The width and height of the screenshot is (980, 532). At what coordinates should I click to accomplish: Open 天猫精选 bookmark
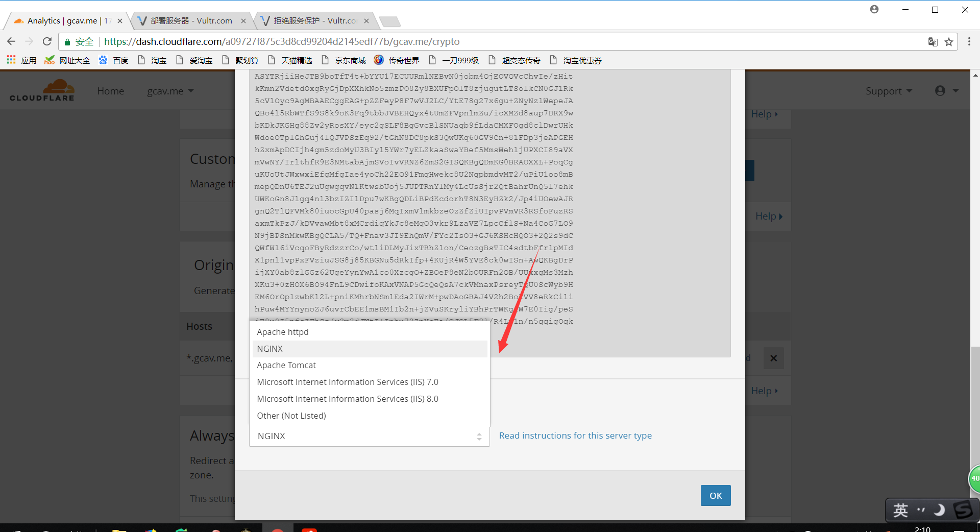pyautogui.click(x=290, y=60)
